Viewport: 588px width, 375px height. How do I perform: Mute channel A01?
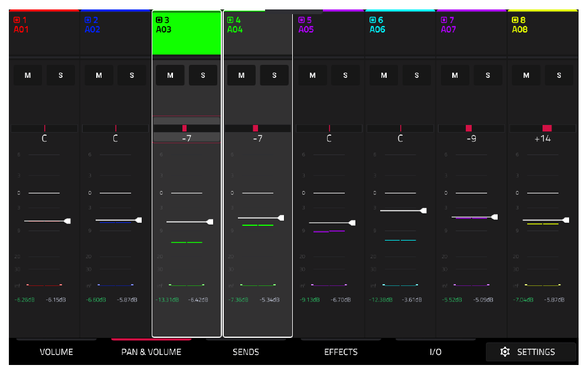pos(28,75)
